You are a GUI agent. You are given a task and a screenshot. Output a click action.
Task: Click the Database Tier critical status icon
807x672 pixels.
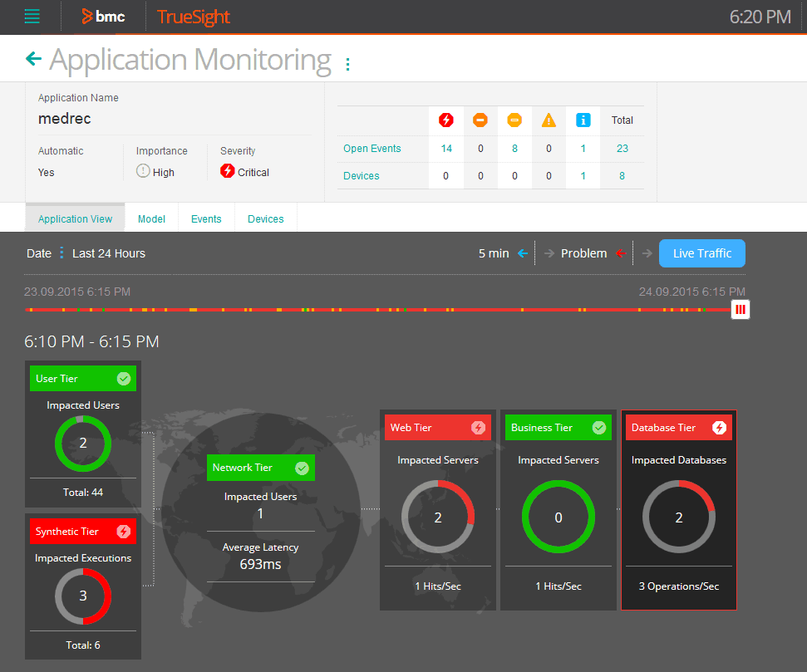click(719, 428)
